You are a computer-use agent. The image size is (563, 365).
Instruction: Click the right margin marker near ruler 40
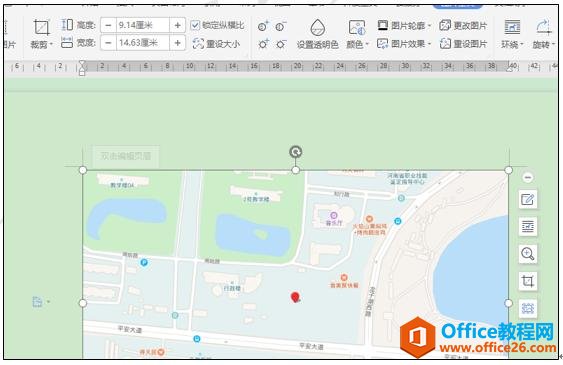[510, 67]
